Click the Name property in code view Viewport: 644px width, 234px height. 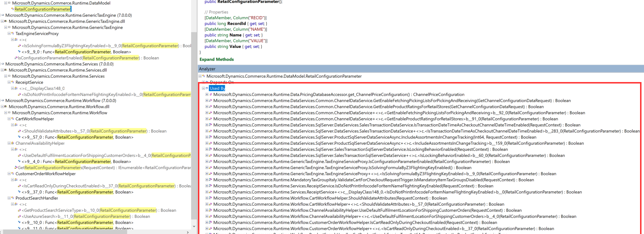pyautogui.click(x=235, y=35)
